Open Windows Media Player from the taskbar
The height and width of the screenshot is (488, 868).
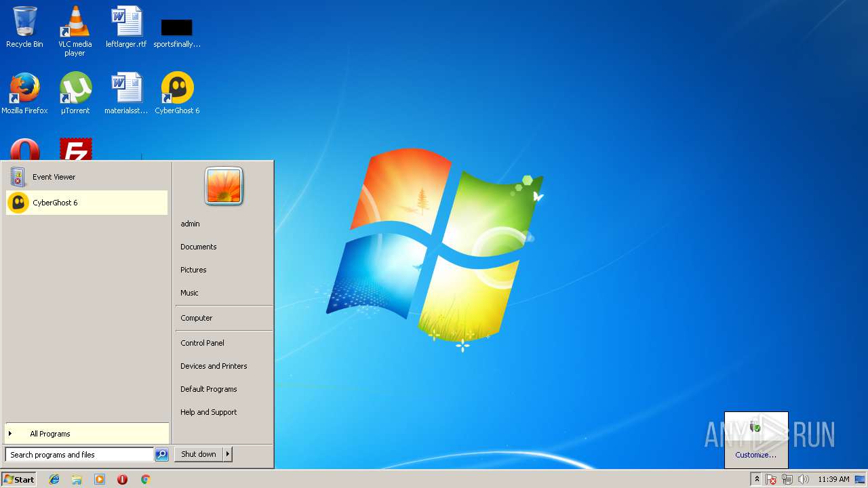pos(100,479)
